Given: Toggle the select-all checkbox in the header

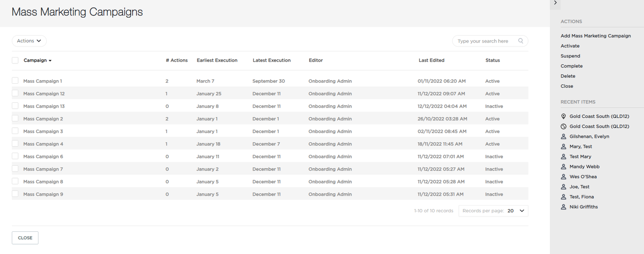Looking at the screenshot, I should [15, 60].
